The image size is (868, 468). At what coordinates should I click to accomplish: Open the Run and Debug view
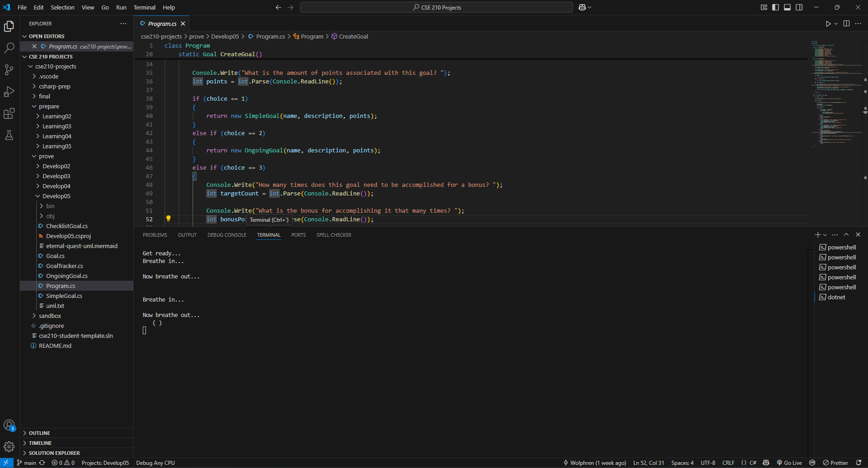(x=9, y=92)
